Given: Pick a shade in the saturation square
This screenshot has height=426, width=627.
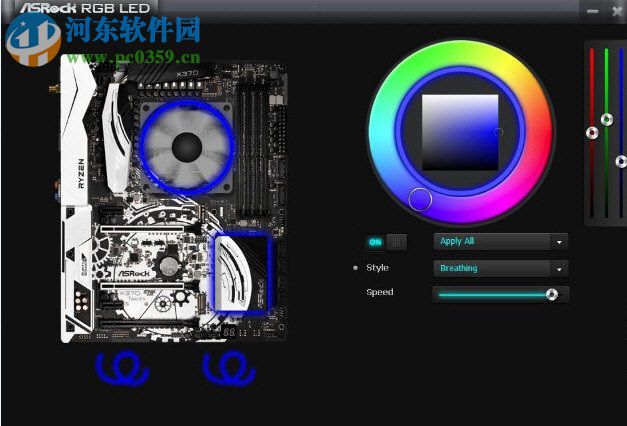Looking at the screenshot, I should click(x=460, y=133).
